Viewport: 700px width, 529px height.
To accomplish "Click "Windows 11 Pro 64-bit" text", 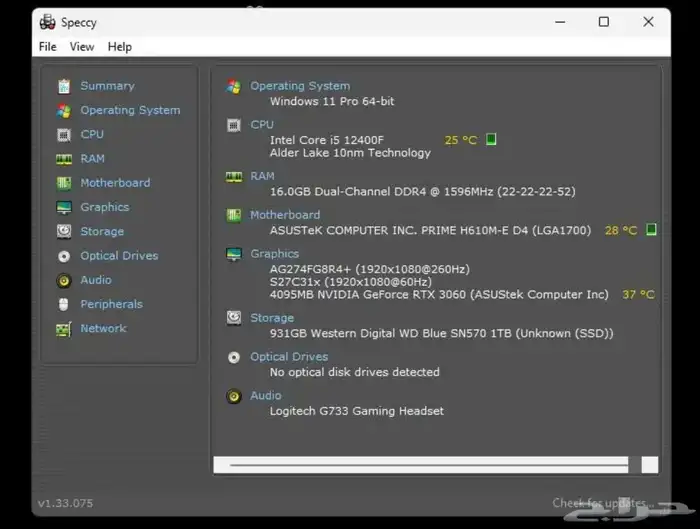I will 332,101.
